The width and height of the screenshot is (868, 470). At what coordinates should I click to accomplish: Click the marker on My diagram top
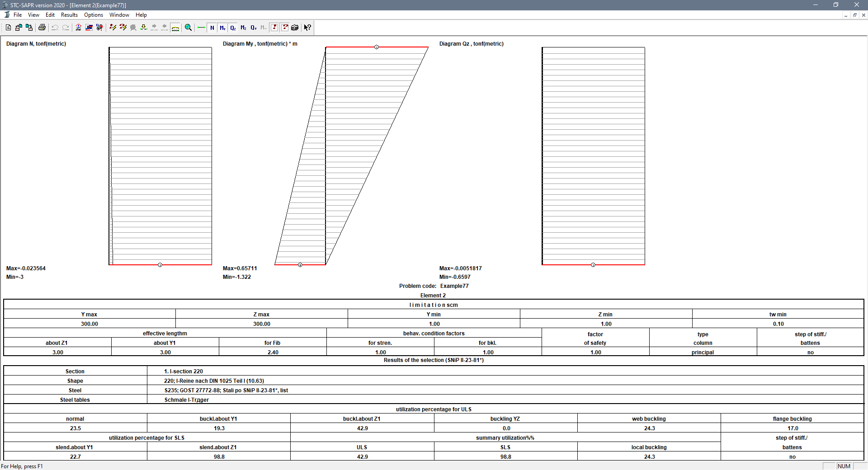tap(377, 47)
